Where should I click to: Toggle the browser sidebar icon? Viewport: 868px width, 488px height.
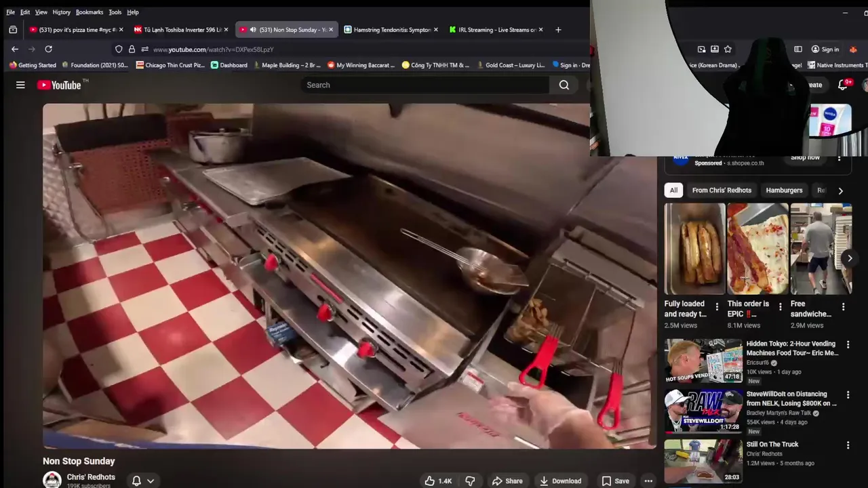tap(798, 49)
